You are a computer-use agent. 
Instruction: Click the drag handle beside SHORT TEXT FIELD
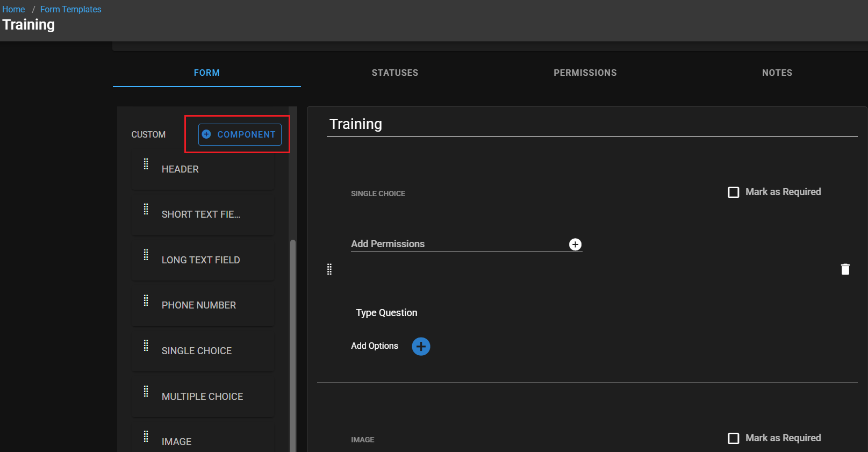click(x=146, y=210)
